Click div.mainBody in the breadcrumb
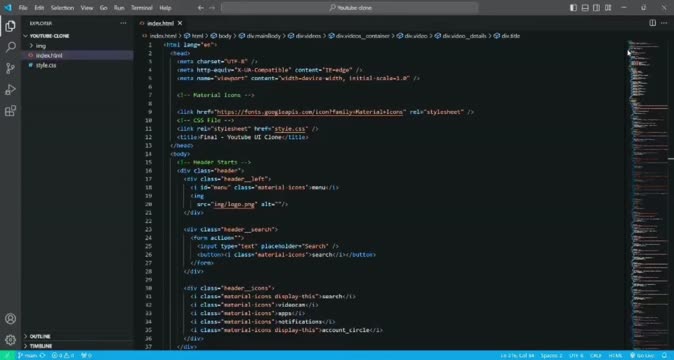Screen dimensions: 674x360 click(263, 36)
